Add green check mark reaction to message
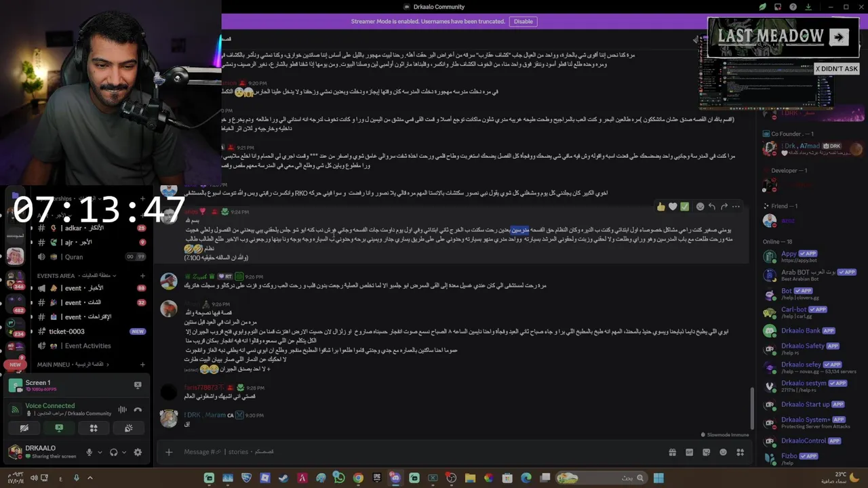Viewport: 868px width, 488px height. coord(685,207)
